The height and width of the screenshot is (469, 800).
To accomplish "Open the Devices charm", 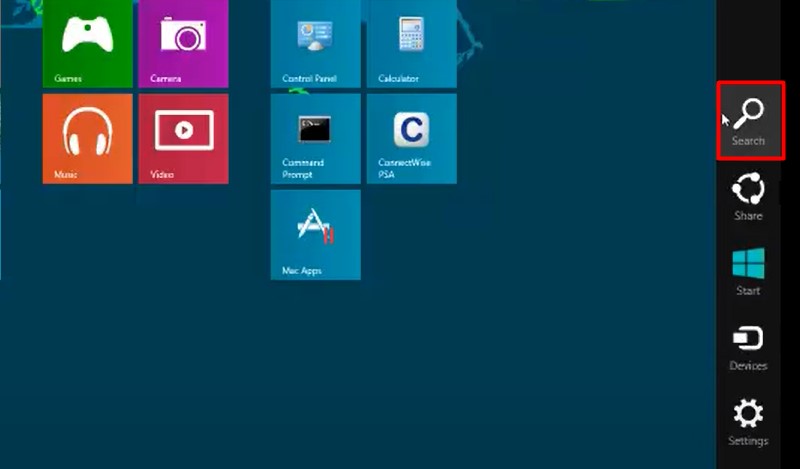I will pos(748,348).
